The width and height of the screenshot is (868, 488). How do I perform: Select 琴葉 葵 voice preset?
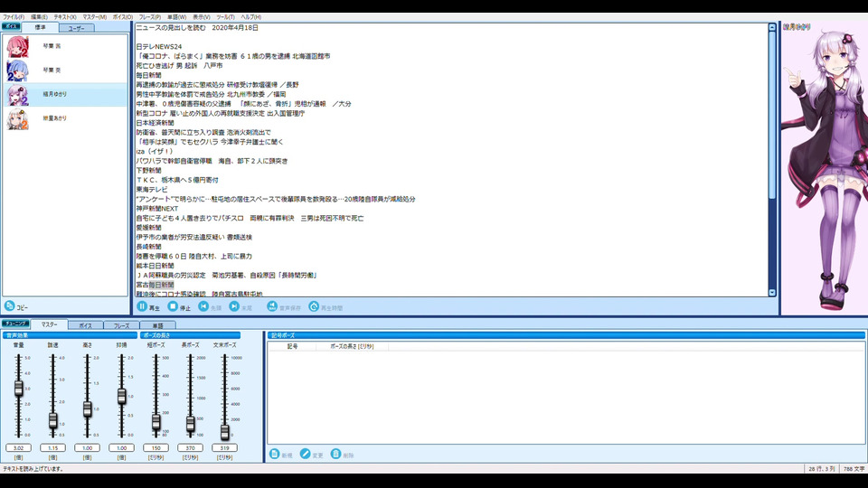click(65, 70)
